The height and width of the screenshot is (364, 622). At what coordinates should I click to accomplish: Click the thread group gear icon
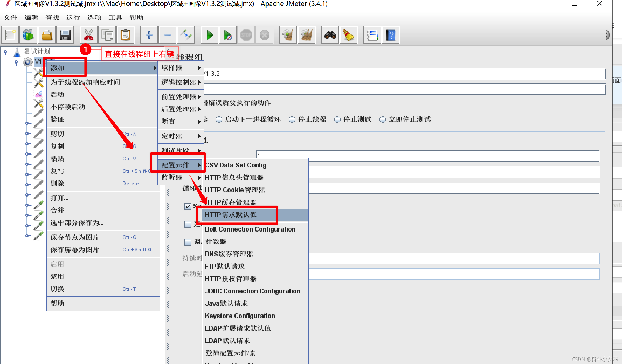tap(27, 62)
